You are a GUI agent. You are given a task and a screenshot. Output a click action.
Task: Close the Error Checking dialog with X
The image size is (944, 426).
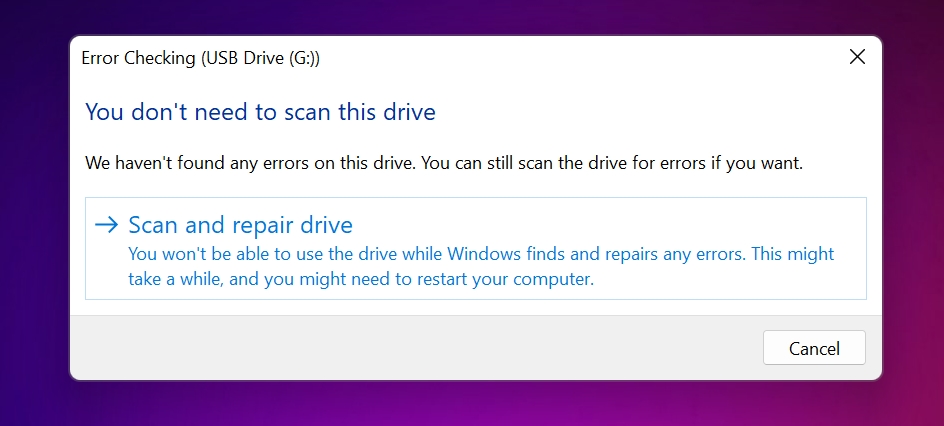click(x=857, y=58)
